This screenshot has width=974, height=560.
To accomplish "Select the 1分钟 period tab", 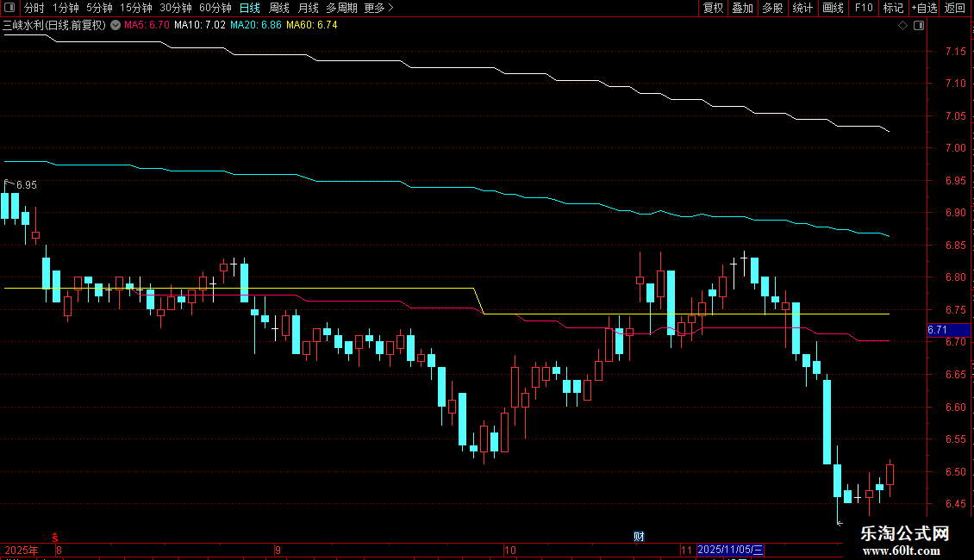I will coord(66,8).
